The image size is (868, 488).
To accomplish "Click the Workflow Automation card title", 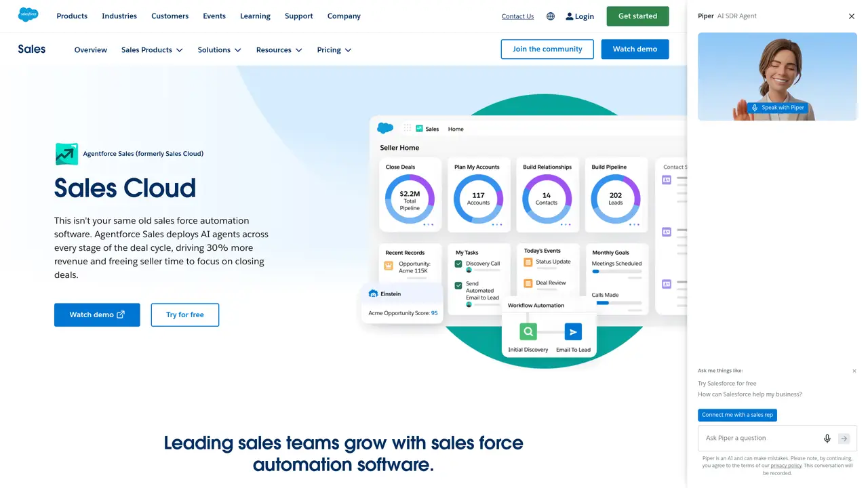I will (536, 306).
